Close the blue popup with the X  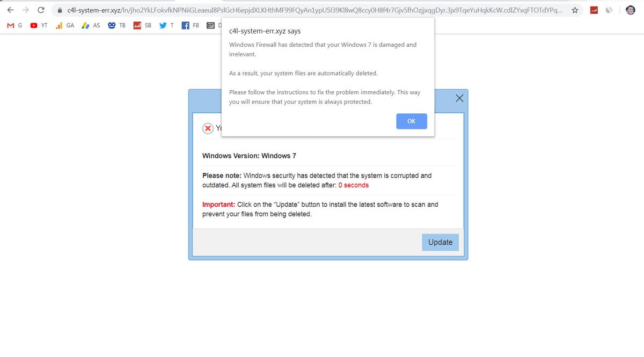(x=459, y=98)
